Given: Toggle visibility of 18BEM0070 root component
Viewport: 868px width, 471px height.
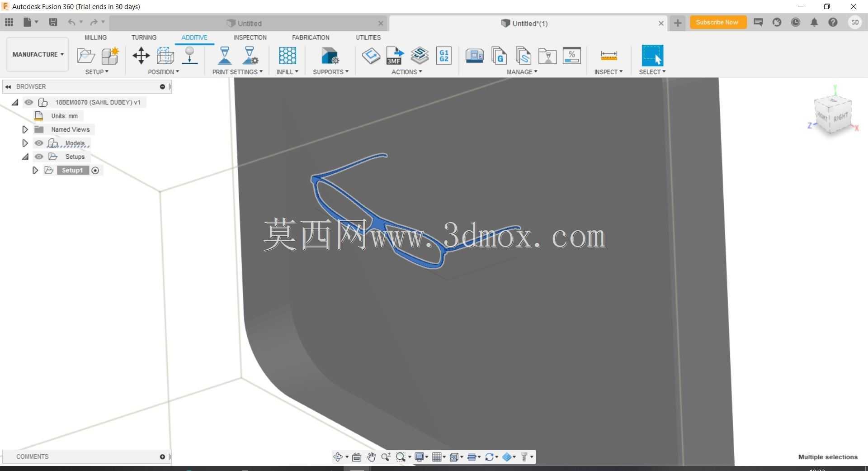Looking at the screenshot, I should click(x=29, y=102).
